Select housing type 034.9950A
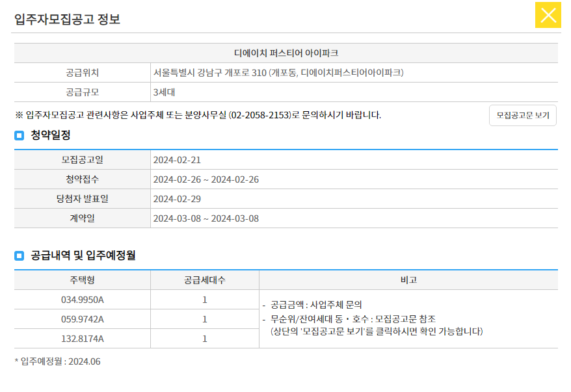The width and height of the screenshot is (571, 392). pos(83,300)
